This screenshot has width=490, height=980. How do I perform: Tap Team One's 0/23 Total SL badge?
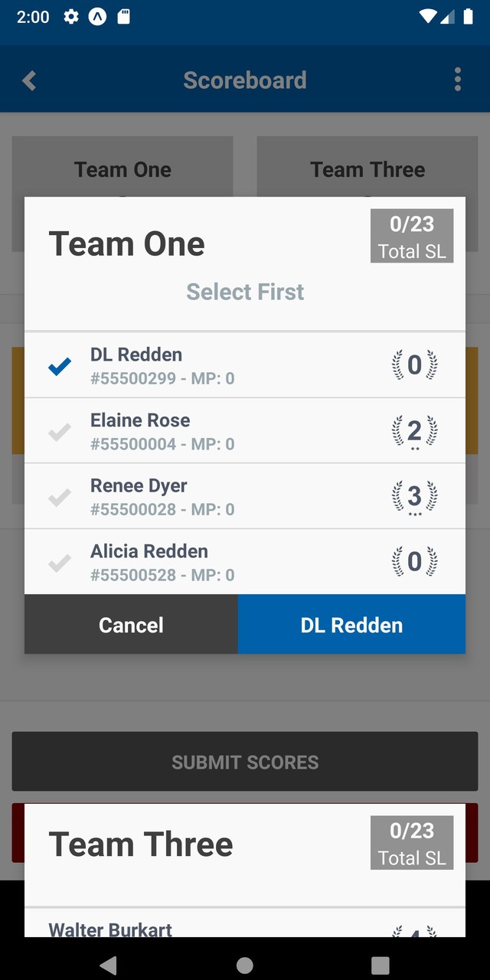coord(411,235)
